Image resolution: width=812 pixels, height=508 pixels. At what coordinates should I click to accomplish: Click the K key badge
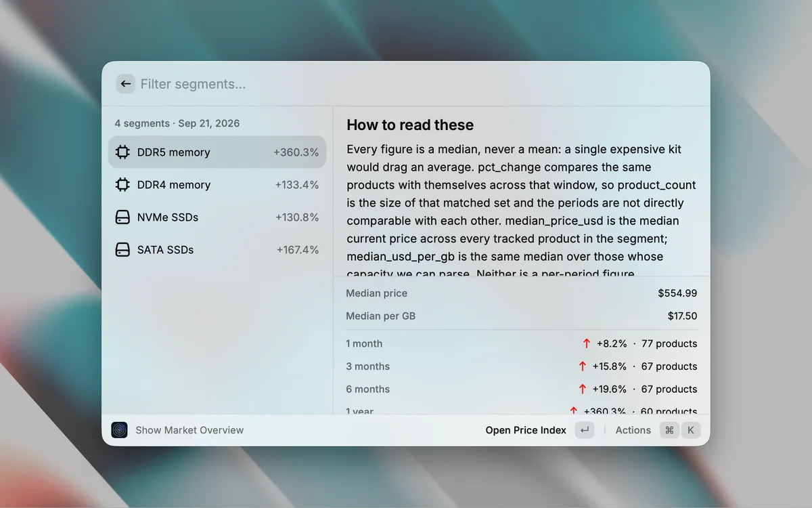pos(691,430)
